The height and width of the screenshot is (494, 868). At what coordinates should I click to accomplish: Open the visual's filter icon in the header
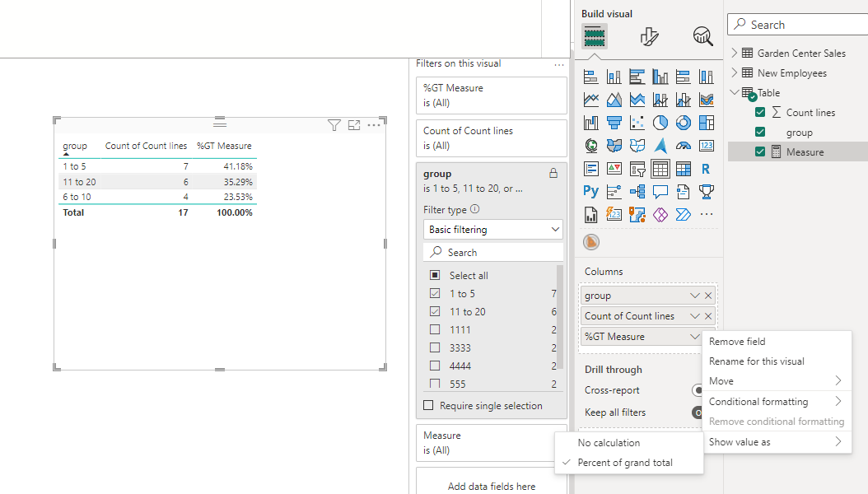(334, 126)
